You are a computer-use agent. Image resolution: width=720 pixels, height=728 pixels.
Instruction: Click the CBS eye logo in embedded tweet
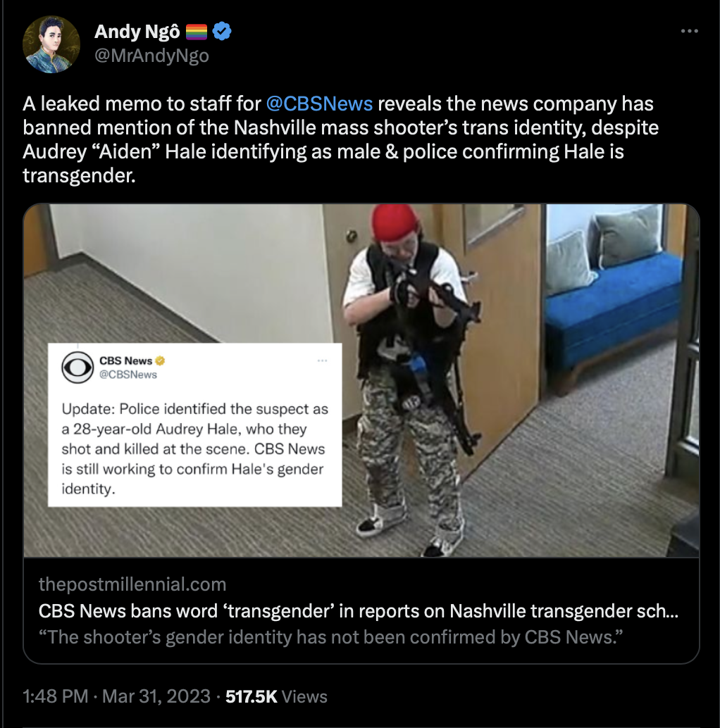(77, 368)
